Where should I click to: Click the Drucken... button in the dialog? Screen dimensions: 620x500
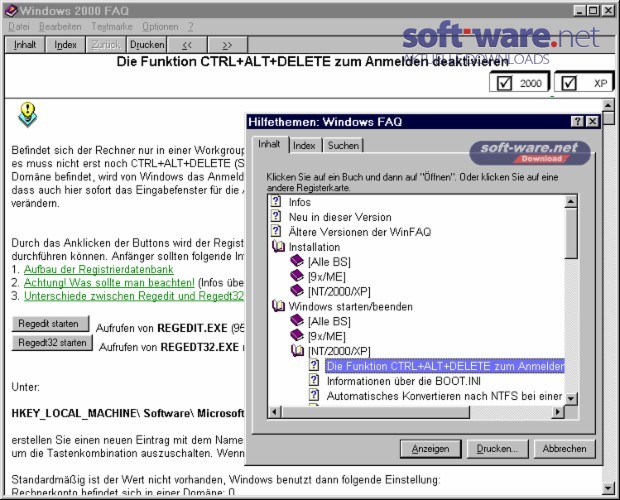coord(497,449)
